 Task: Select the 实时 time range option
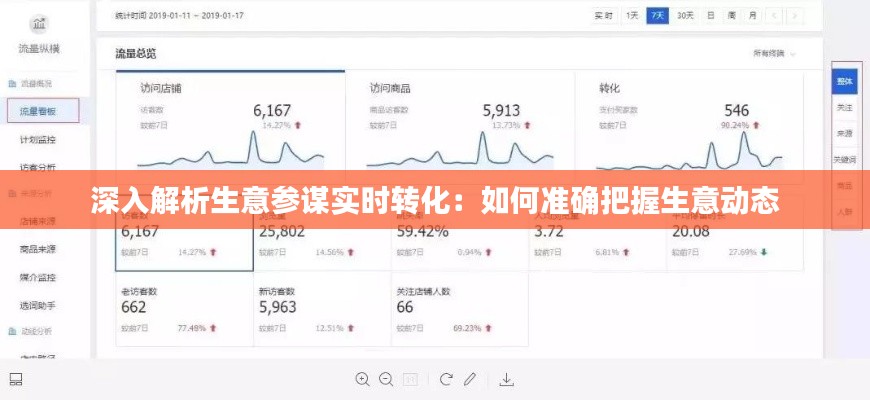[604, 16]
